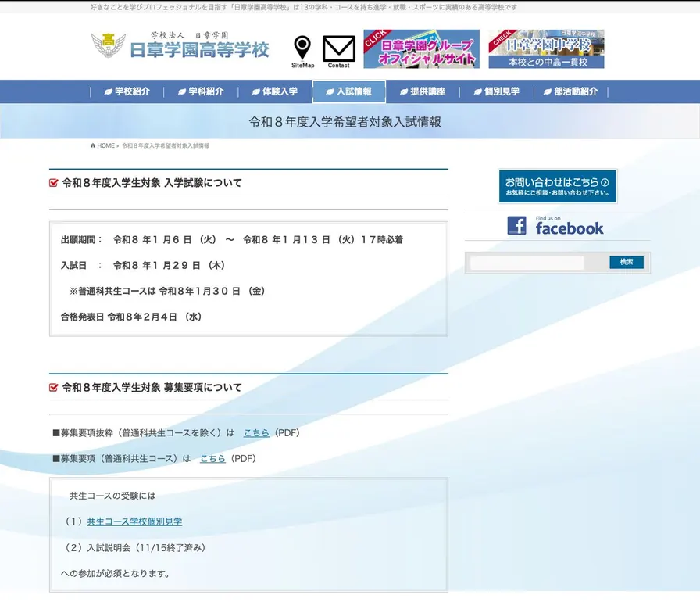700x602 pixels.
Task: Open 日章学園グループ オフィシャルサイト banner
Action: (x=421, y=49)
